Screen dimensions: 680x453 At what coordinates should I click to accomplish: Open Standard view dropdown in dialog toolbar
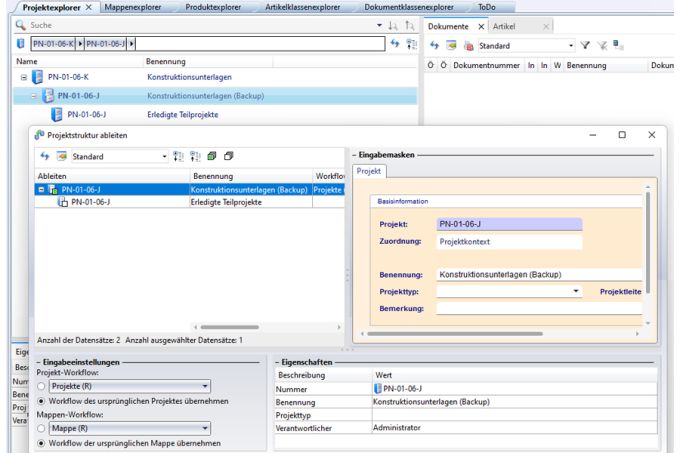tap(165, 156)
